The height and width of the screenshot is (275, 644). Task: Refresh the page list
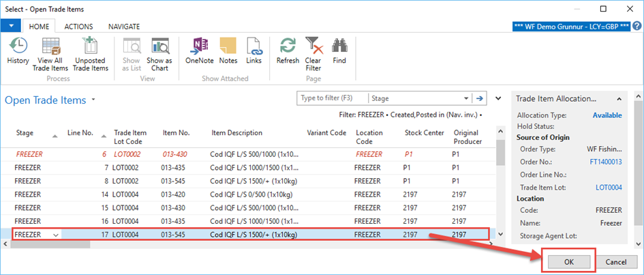pos(288,52)
